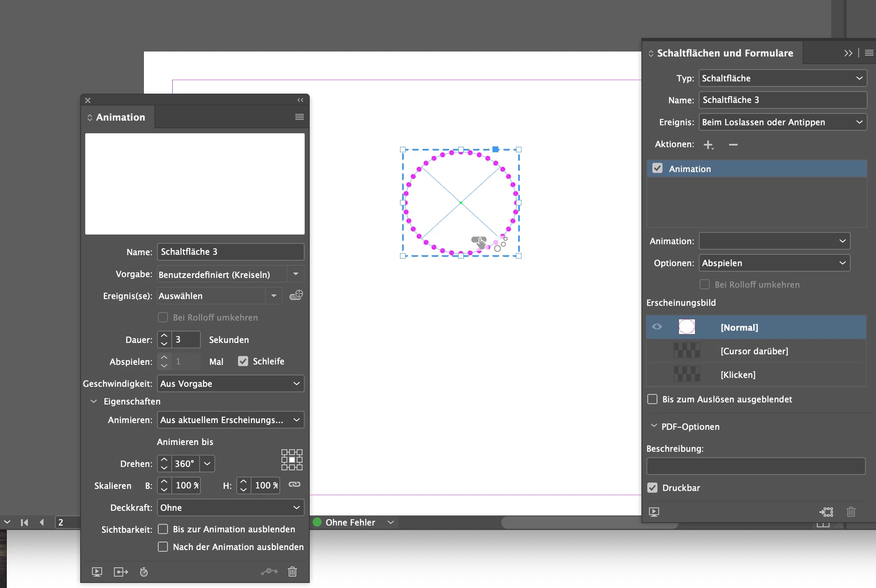The height and width of the screenshot is (588, 876).
Task: Open the Timing panel stopwatch icon
Action: click(144, 572)
